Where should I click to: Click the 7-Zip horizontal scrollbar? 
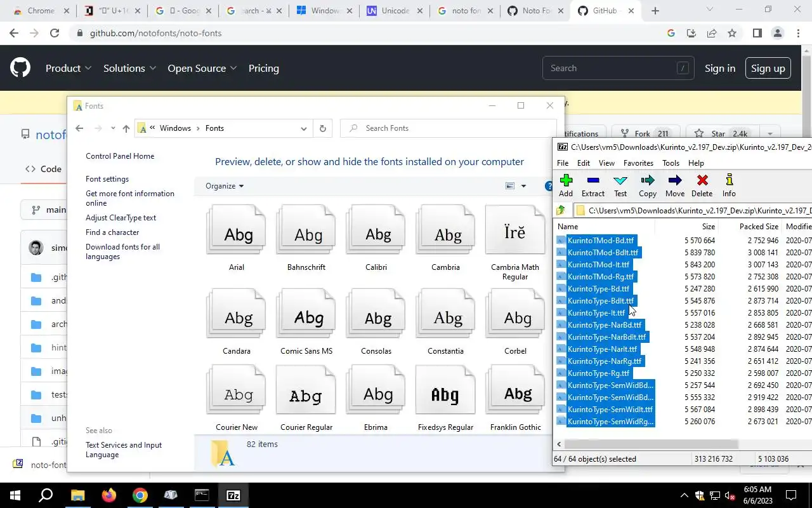pos(653,444)
